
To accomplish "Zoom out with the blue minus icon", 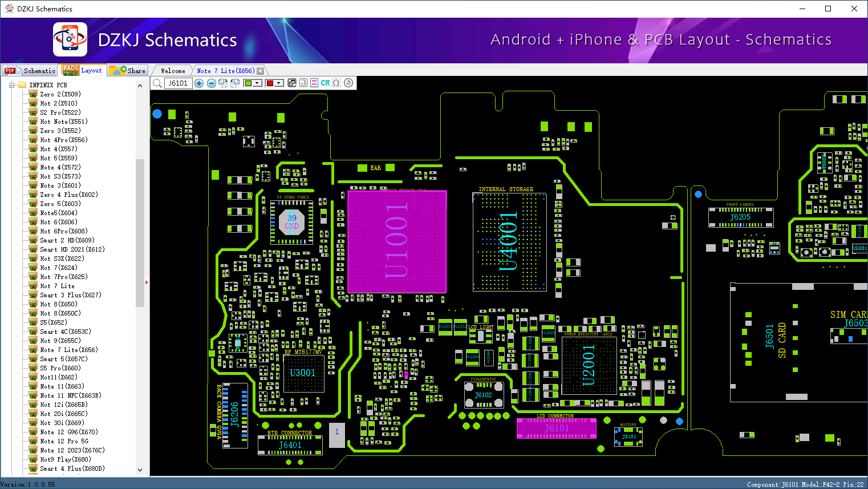I will (x=211, y=83).
